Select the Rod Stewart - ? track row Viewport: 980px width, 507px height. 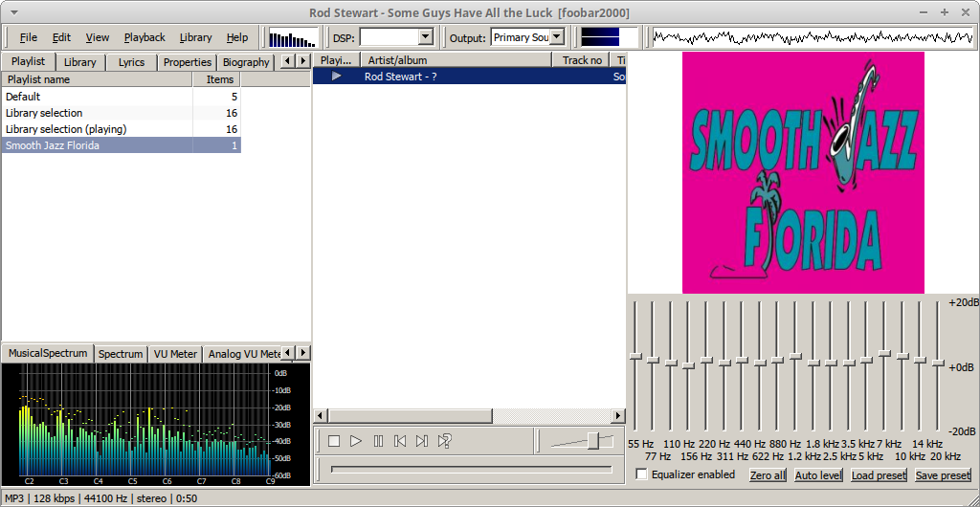pyautogui.click(x=469, y=77)
